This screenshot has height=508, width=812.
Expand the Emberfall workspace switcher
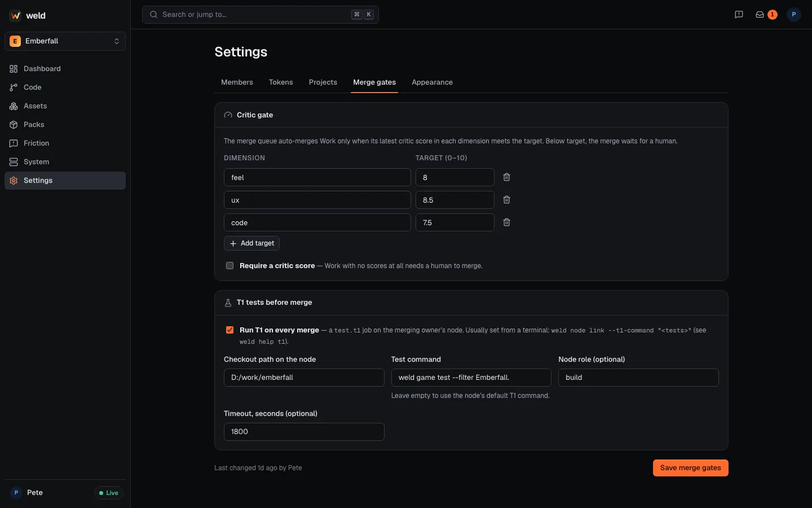[65, 41]
